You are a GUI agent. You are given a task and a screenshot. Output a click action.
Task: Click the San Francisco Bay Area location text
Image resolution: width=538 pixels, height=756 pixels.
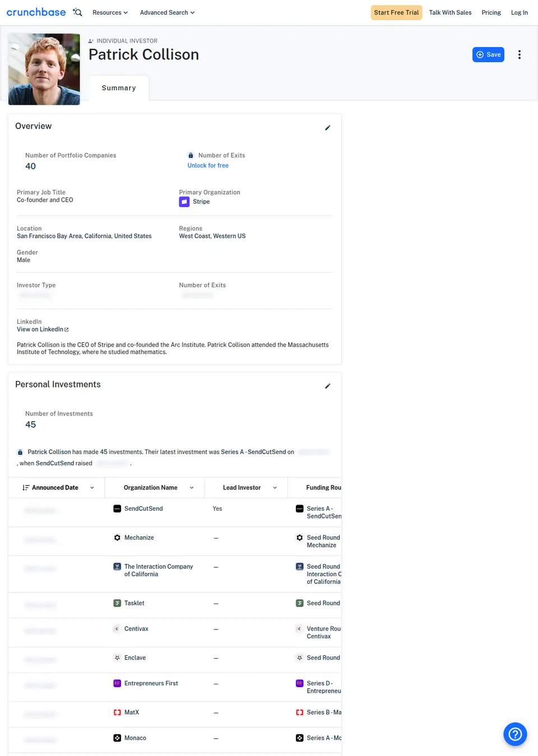click(x=84, y=236)
